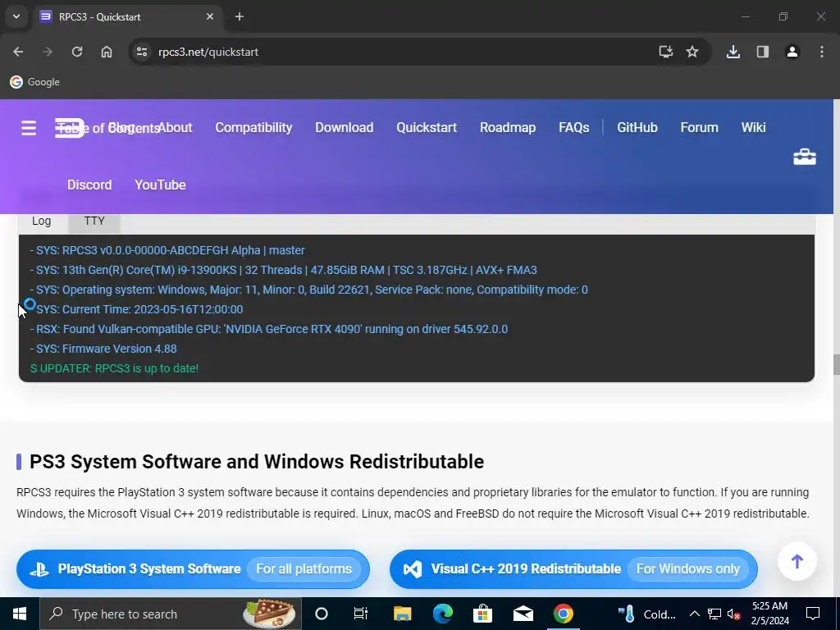Launch Microsoft Edge from taskbar
The image size is (840, 630).
pos(443,614)
